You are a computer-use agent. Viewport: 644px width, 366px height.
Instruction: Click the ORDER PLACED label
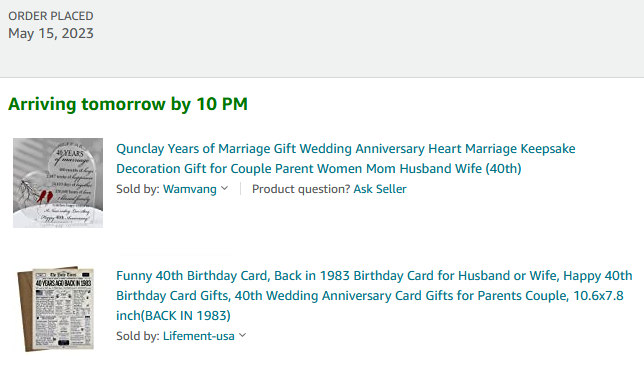point(51,16)
